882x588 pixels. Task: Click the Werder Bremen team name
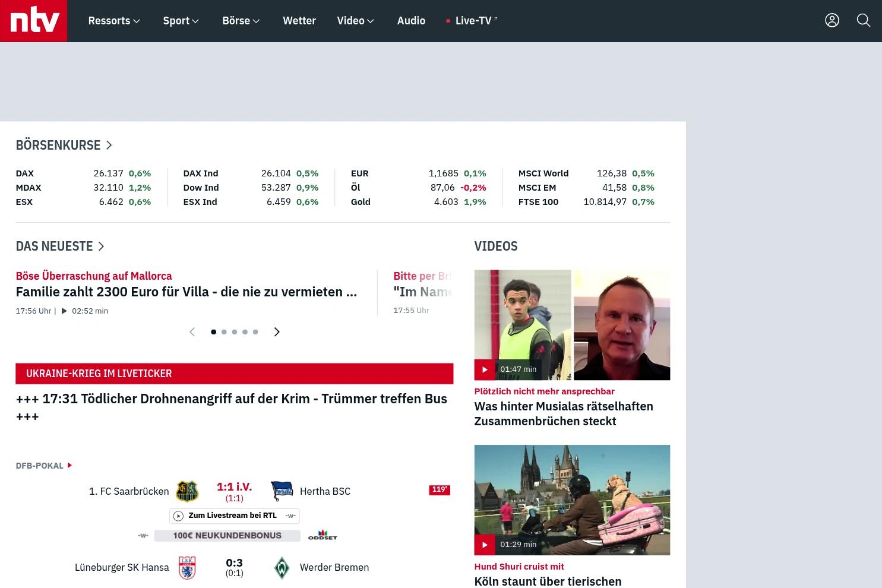334,568
